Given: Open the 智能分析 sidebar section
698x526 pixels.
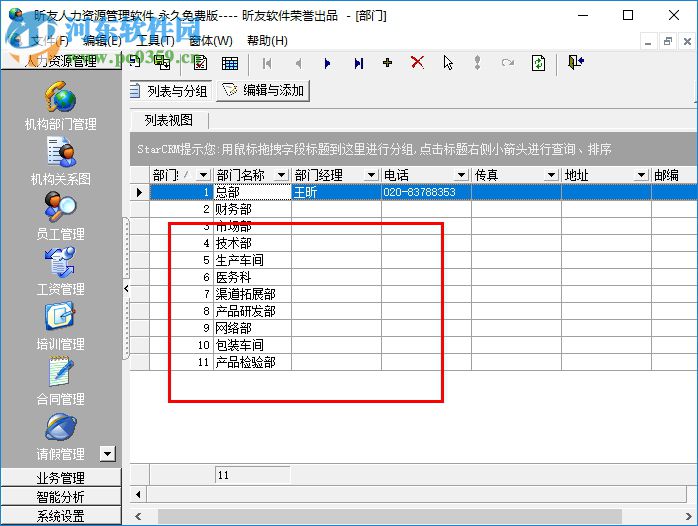Looking at the screenshot, I should point(61,496).
